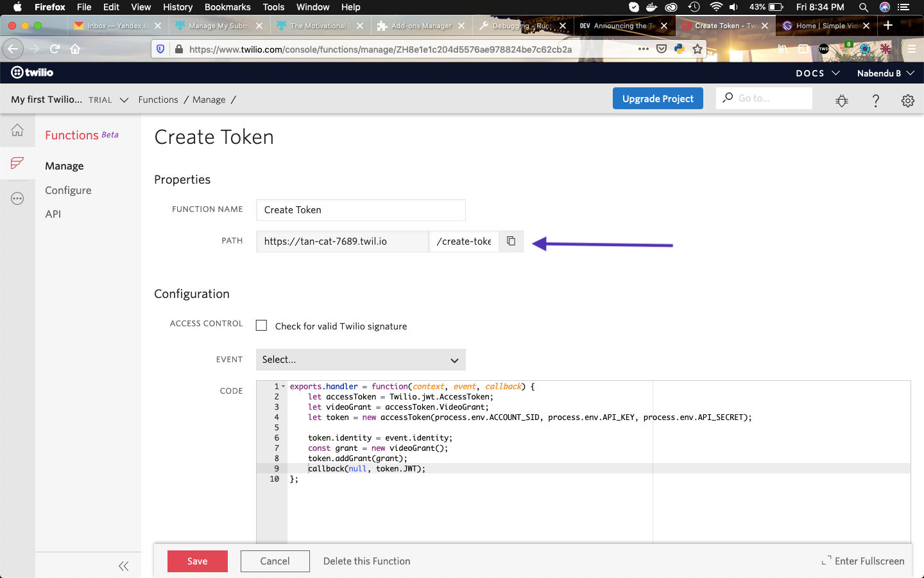Switch to the Add-ons Manager tab

(x=422, y=26)
